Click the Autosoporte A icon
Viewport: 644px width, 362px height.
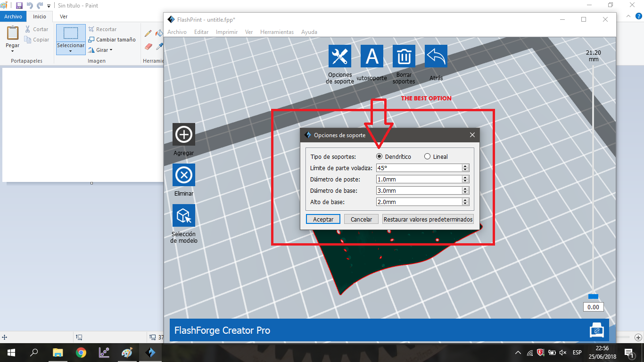(x=372, y=57)
